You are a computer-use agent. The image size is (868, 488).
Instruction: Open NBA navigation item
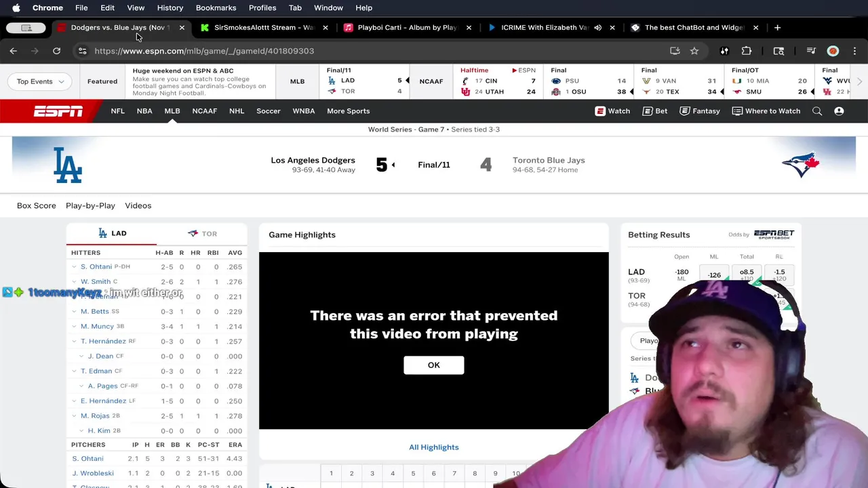144,111
